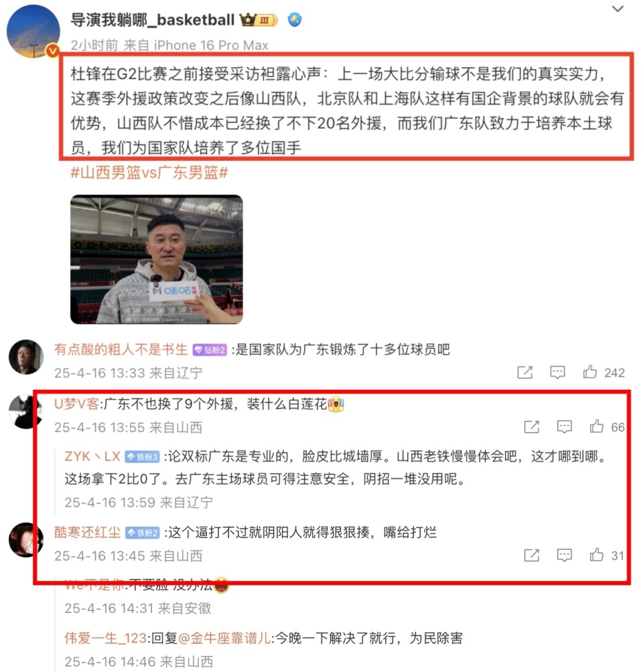643x672 pixels.
Task: Click the @金牛座靠谱儿 mention
Action: pos(224,638)
